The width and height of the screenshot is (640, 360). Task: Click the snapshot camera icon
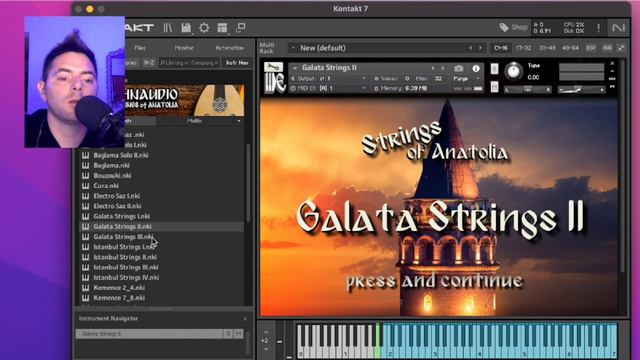pyautogui.click(x=459, y=68)
